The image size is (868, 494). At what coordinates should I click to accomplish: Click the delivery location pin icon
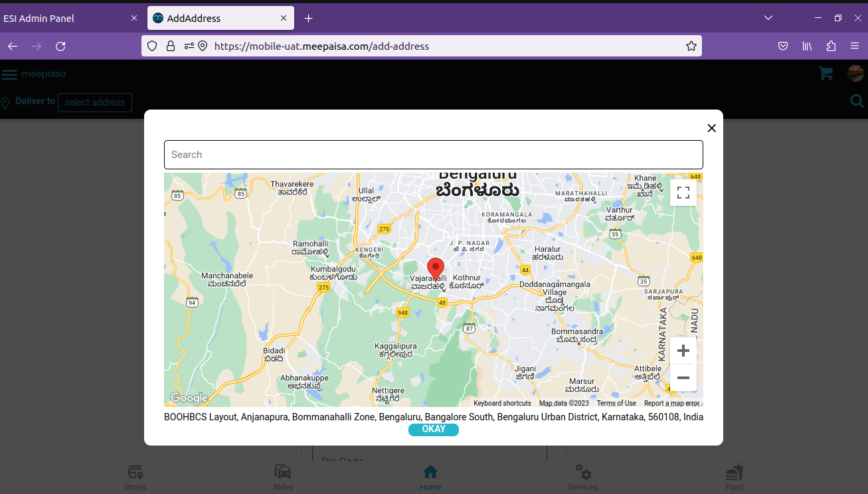(x=5, y=103)
